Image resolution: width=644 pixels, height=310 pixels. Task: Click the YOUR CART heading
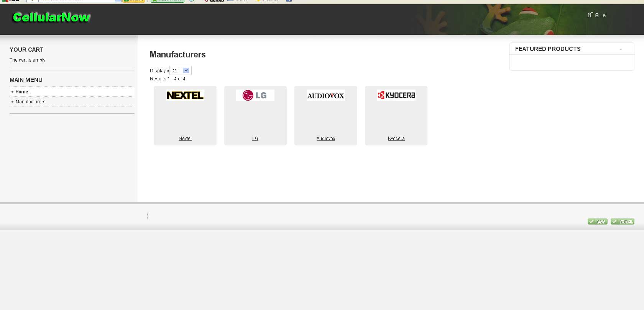coord(26,50)
